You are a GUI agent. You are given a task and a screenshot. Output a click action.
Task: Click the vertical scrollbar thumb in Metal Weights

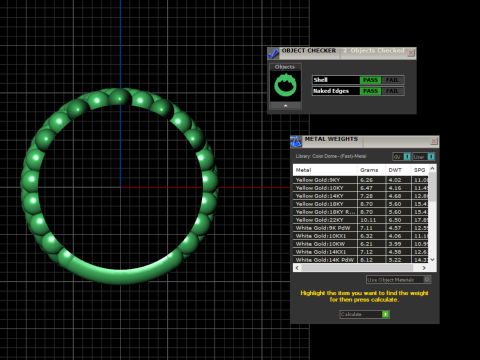[432, 187]
